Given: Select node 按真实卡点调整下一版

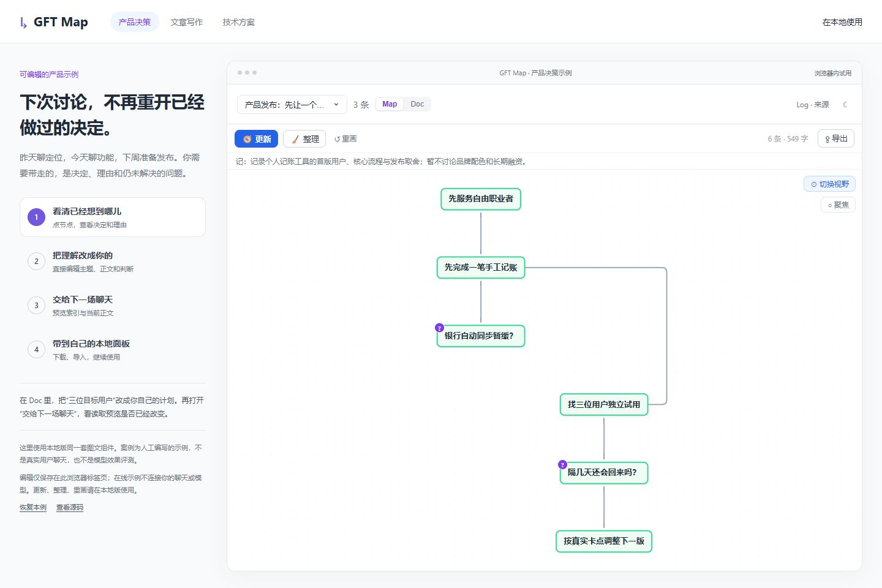Looking at the screenshot, I should click(604, 541).
